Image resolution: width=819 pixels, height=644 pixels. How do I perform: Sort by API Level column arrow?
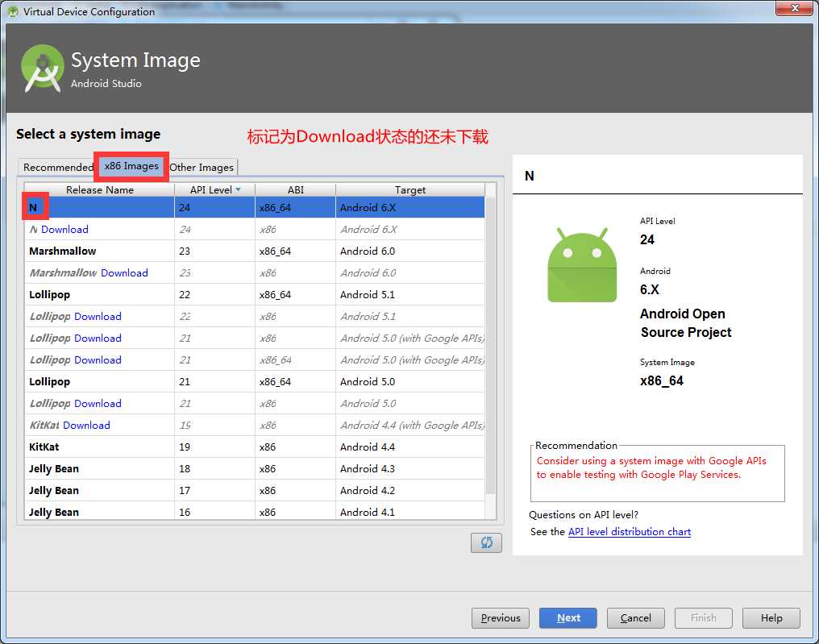pyautogui.click(x=238, y=189)
